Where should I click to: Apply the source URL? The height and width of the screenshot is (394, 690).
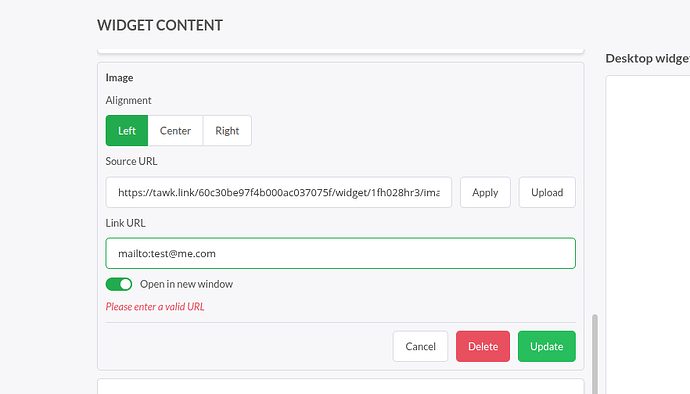[x=485, y=192]
